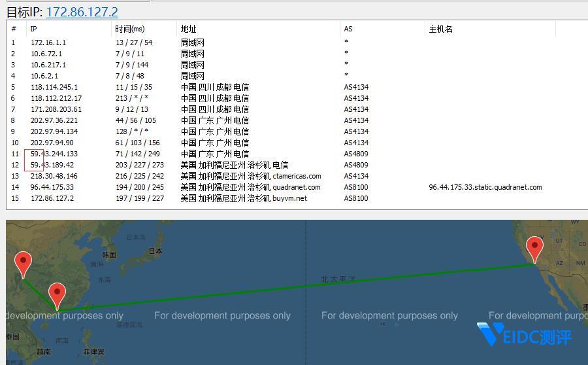
Task: Click the 地址 column header
Action: (x=188, y=29)
